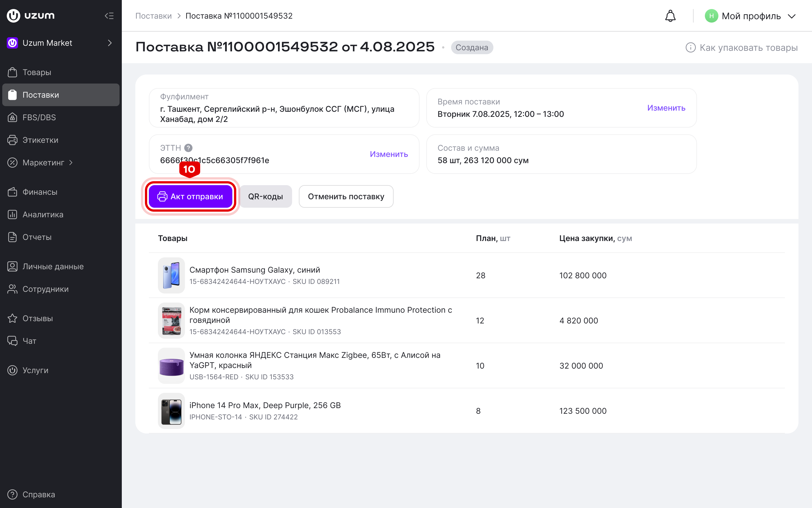The width and height of the screenshot is (812, 508).
Task: Click the Личные данные person icon
Action: coord(12,266)
